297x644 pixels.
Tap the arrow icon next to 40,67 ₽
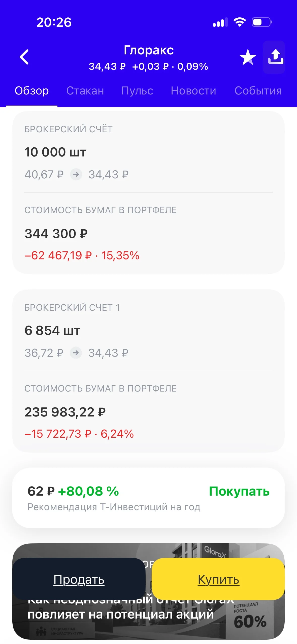click(76, 174)
